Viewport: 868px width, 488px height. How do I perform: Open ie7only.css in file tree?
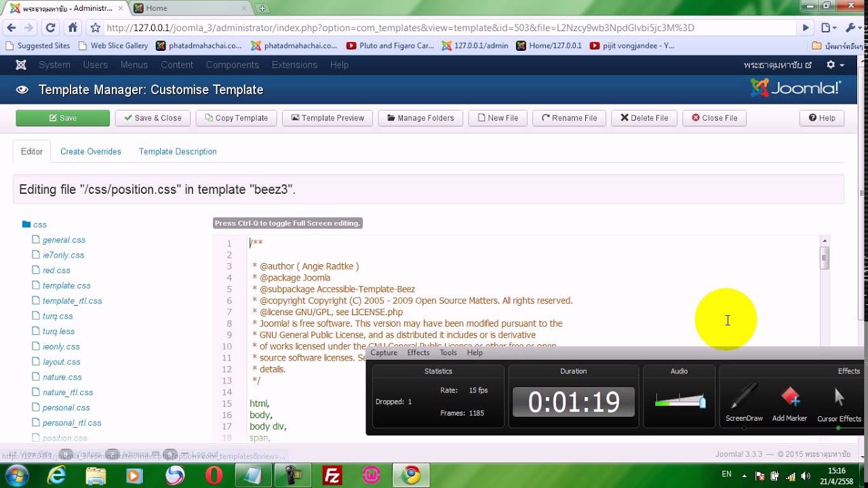[x=63, y=256]
